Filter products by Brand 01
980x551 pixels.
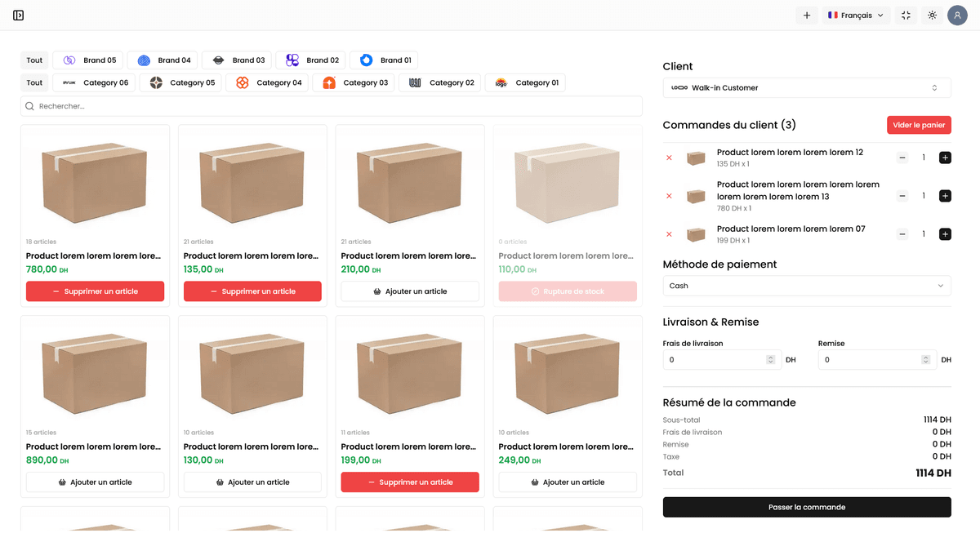coord(384,60)
